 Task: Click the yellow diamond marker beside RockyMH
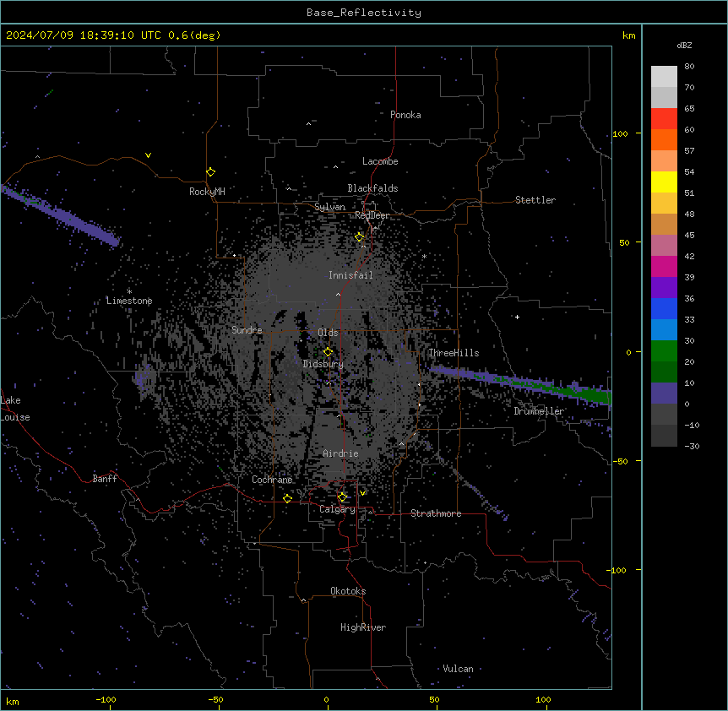[x=211, y=172]
